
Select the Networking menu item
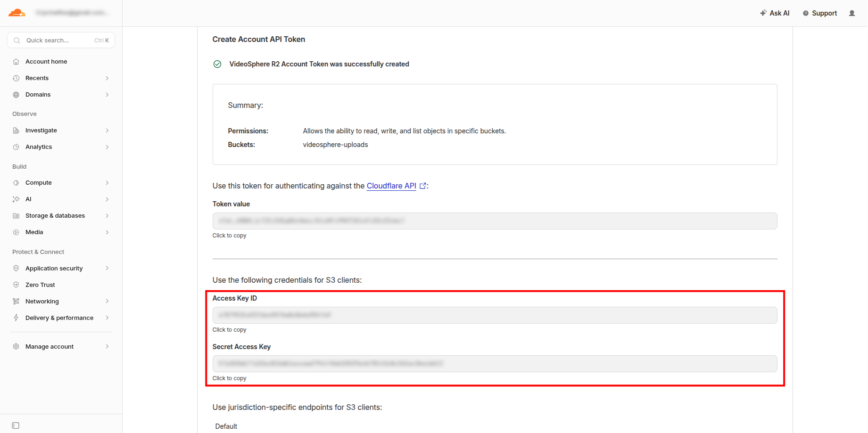point(61,301)
